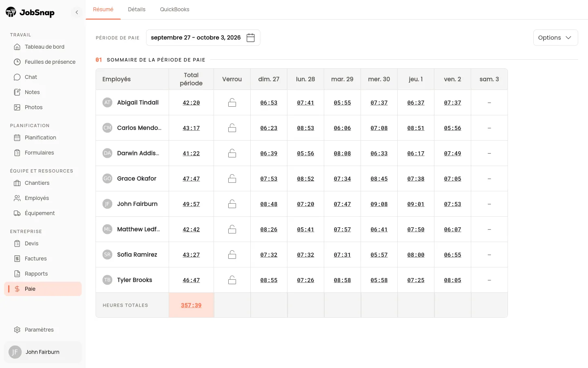Viewport: 588px width, 368px height.
Task: Open the Rapports file icon
Action: (x=17, y=274)
